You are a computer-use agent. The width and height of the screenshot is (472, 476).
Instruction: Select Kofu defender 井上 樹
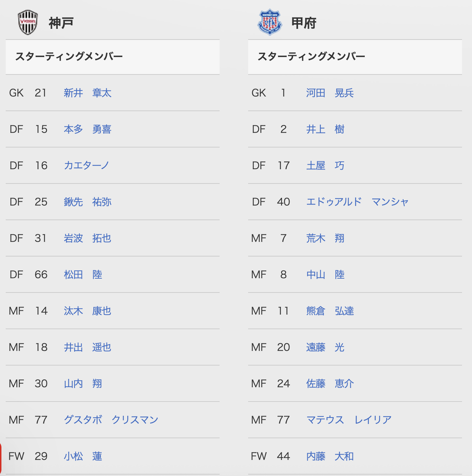(x=325, y=129)
